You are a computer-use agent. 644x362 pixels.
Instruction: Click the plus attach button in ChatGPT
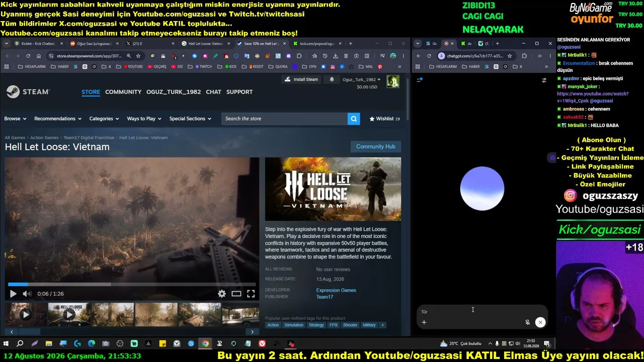(424, 322)
